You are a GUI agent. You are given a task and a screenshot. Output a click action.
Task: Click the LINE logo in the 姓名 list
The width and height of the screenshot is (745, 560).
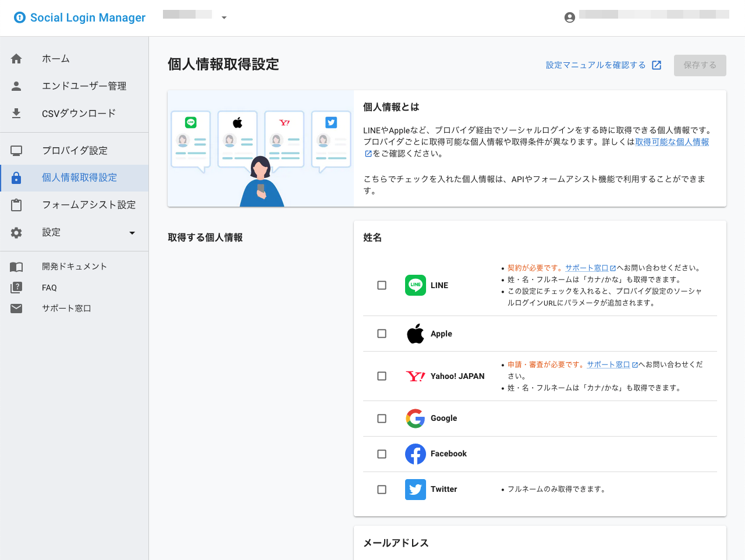click(416, 285)
